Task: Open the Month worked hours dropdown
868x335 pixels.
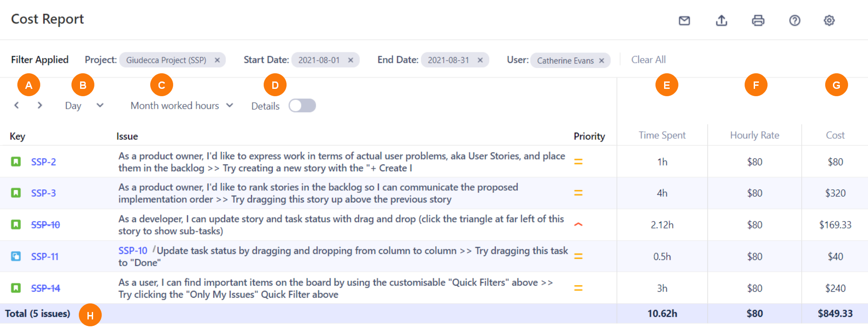Action: click(x=182, y=106)
